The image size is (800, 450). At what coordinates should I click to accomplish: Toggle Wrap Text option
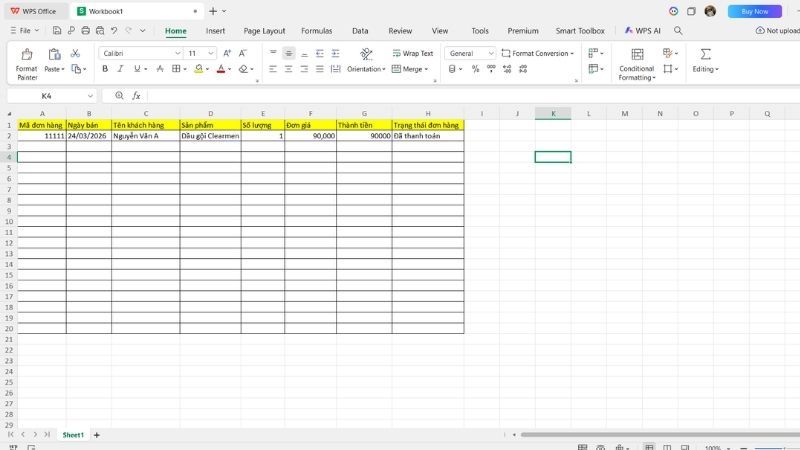coord(413,53)
